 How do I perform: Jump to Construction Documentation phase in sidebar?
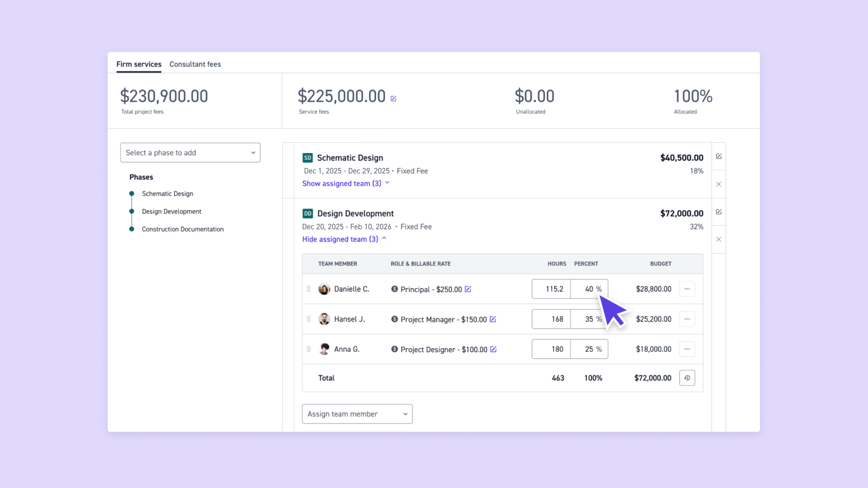(x=183, y=229)
